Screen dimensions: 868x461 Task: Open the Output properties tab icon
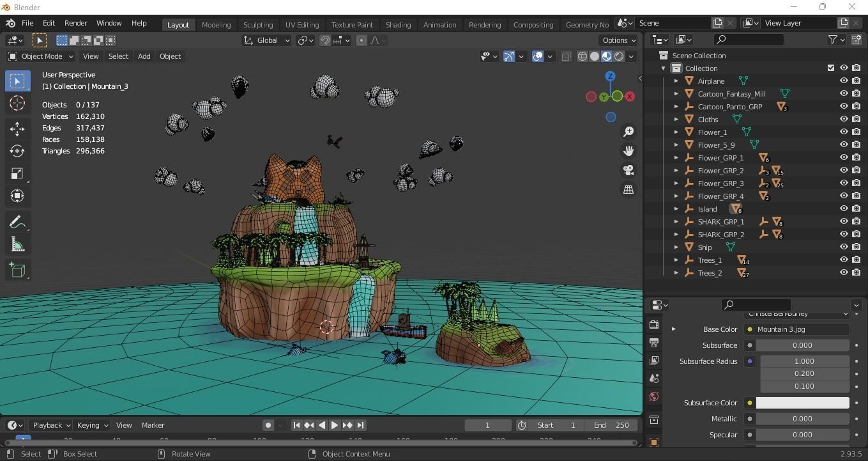pyautogui.click(x=653, y=343)
